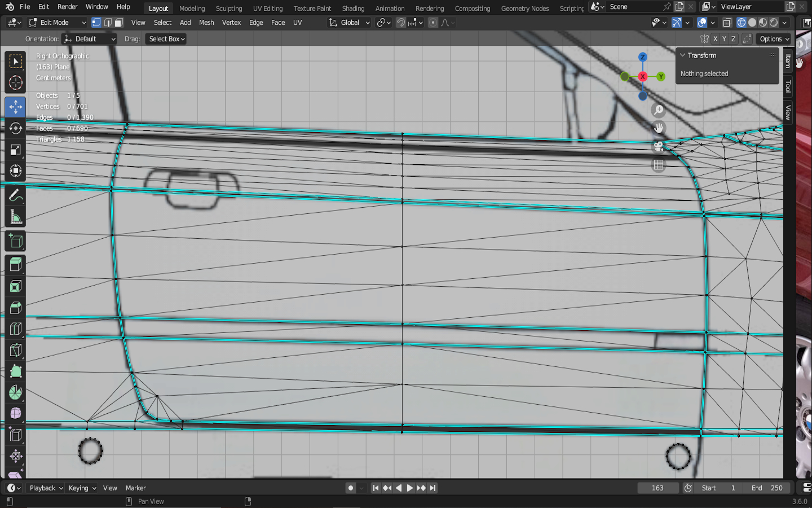Viewport: 812px width, 508px height.
Task: Open the Playback popover
Action: coord(46,488)
